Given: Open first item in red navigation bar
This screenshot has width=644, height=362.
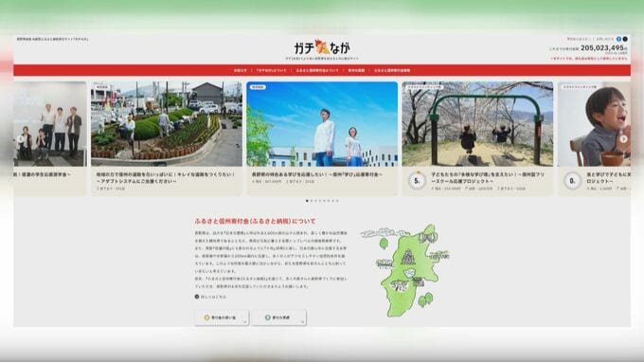Looking at the screenshot, I should tap(241, 70).
